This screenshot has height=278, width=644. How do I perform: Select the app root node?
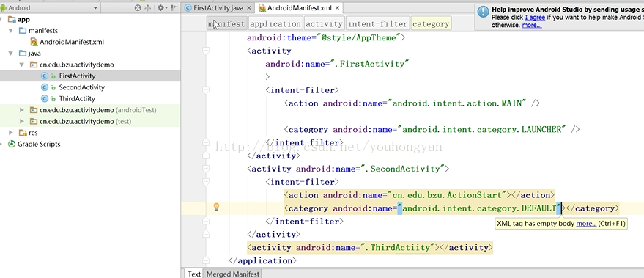point(24,19)
